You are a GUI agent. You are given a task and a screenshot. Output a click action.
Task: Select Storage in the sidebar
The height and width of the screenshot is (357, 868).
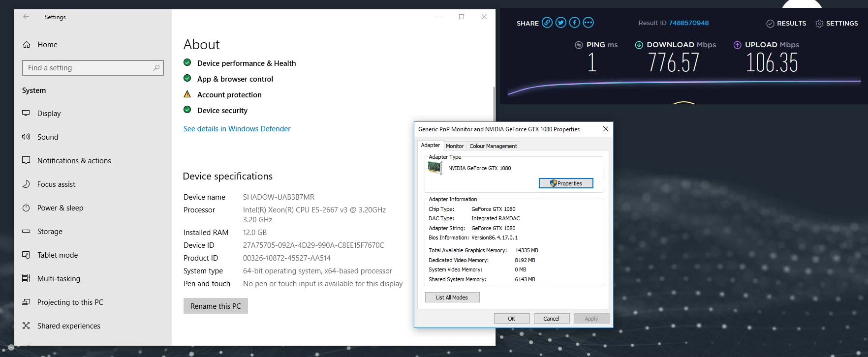(50, 232)
